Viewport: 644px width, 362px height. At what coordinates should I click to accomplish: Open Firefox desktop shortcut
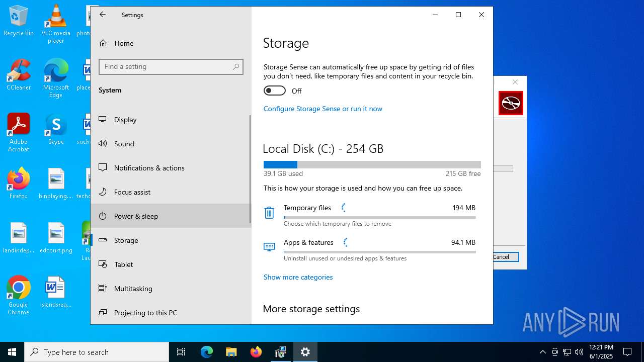coord(19,184)
